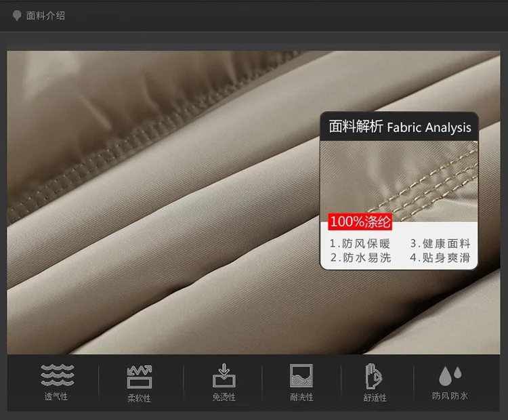Click the 柔软性 label
508x420 pixels.
point(139,398)
